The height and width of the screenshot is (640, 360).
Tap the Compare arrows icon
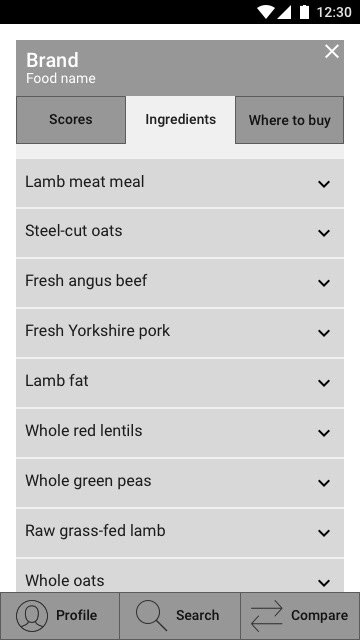(x=267, y=616)
